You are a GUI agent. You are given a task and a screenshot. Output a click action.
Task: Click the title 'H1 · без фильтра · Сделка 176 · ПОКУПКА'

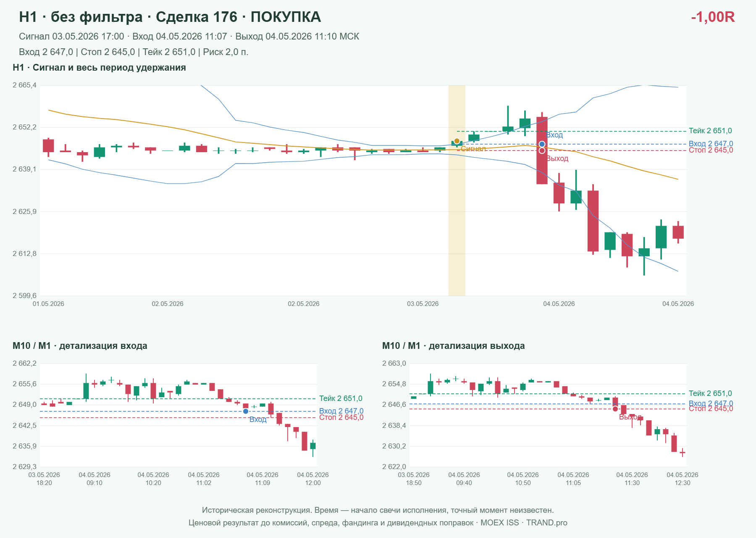coord(170,17)
